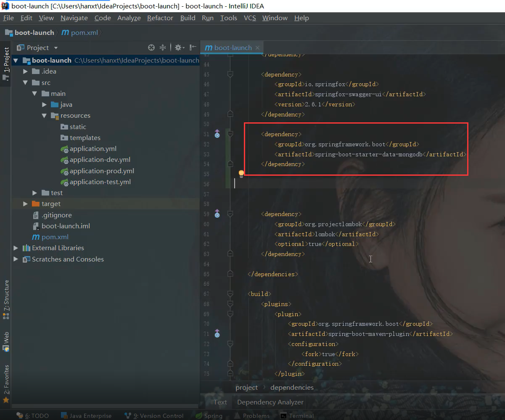
Task: Click the gutter bean icon on line 59
Action: click(x=217, y=214)
